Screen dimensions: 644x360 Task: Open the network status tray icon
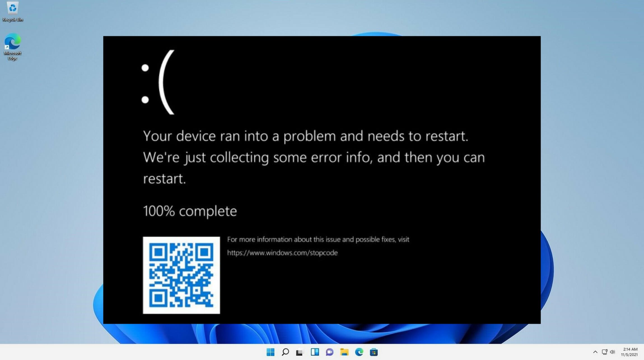[605, 352]
